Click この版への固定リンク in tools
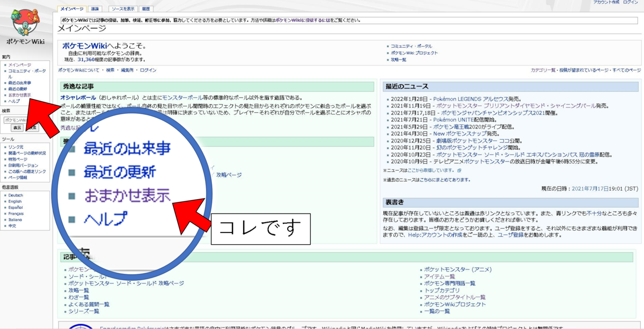 click(x=27, y=171)
